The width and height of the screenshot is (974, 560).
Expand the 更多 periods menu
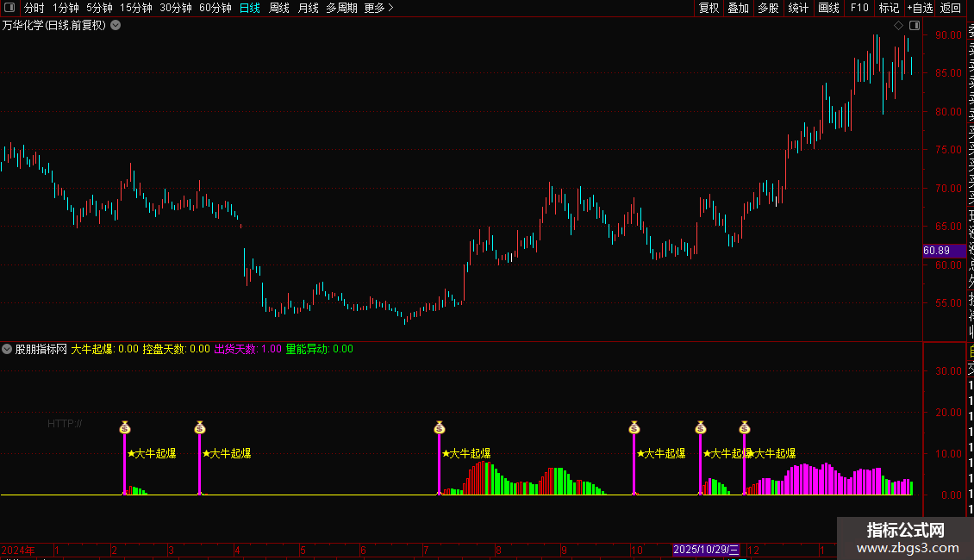coord(378,8)
